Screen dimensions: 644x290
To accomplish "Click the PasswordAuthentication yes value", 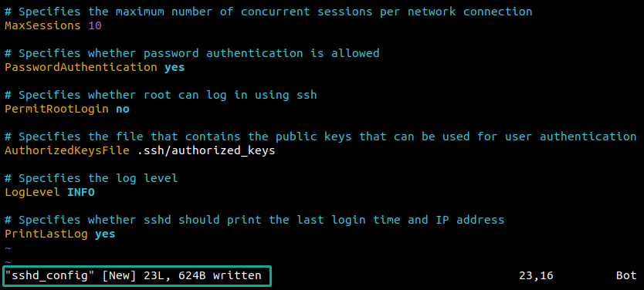I will tap(175, 67).
